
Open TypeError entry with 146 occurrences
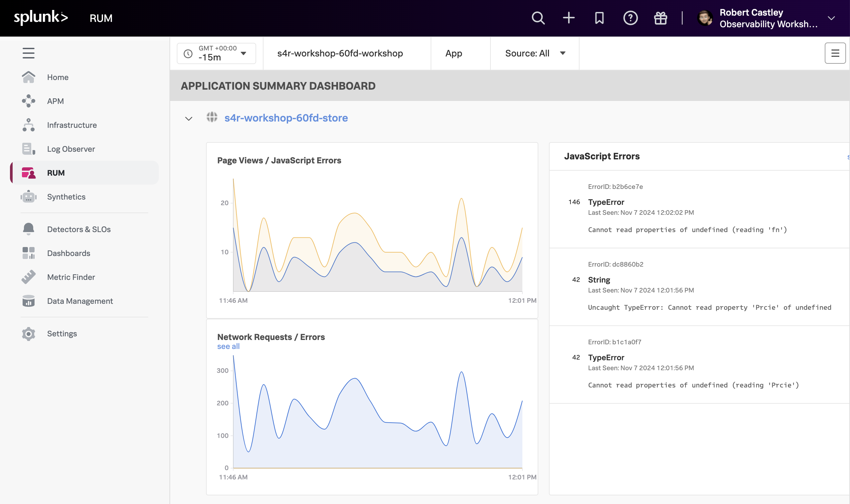click(x=606, y=202)
